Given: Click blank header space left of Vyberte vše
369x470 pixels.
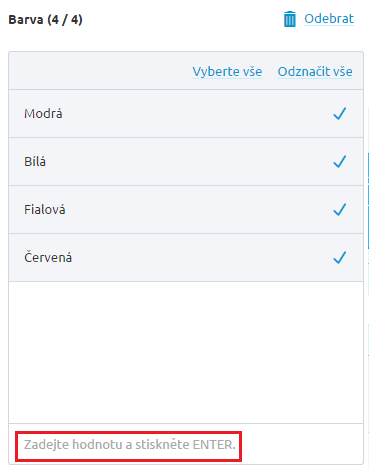Looking at the screenshot, I should point(100,71).
